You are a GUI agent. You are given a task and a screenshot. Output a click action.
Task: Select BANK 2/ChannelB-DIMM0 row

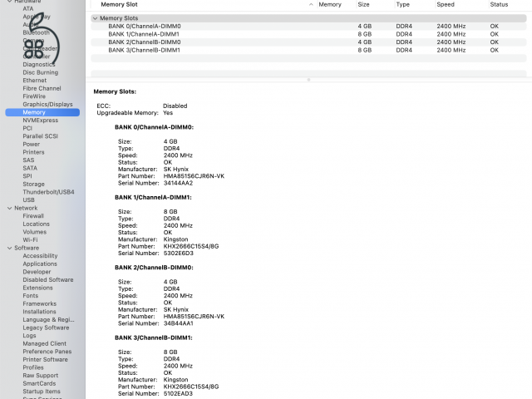308,42
